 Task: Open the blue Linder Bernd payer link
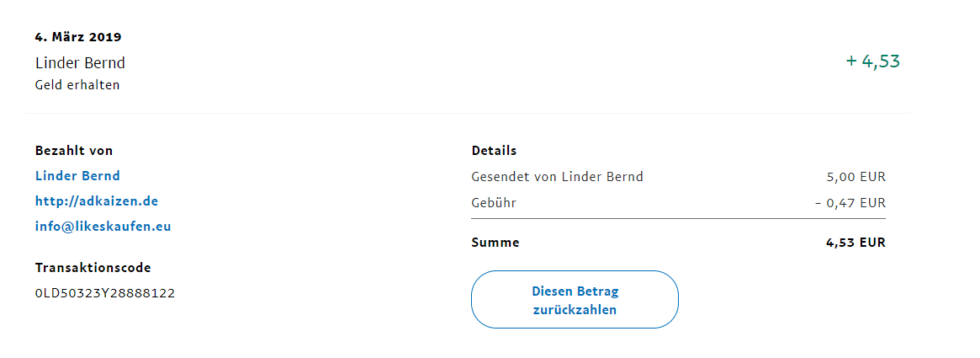tap(77, 176)
